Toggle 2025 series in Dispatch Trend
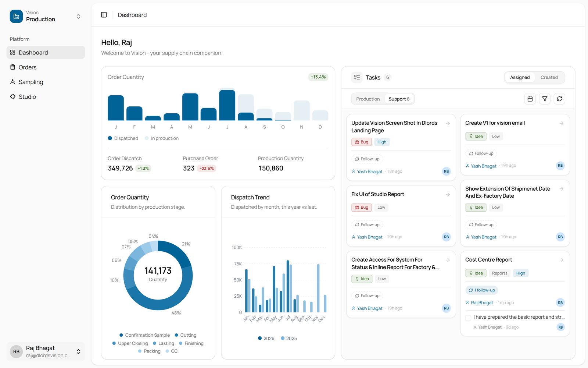 pyautogui.click(x=289, y=338)
